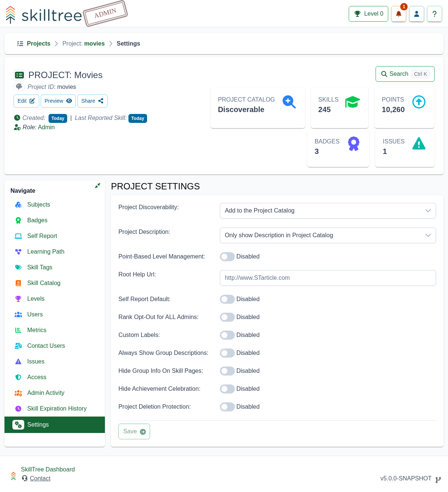448x492 pixels.
Task: Click the Badges ribbon icon
Action: pyautogui.click(x=354, y=144)
